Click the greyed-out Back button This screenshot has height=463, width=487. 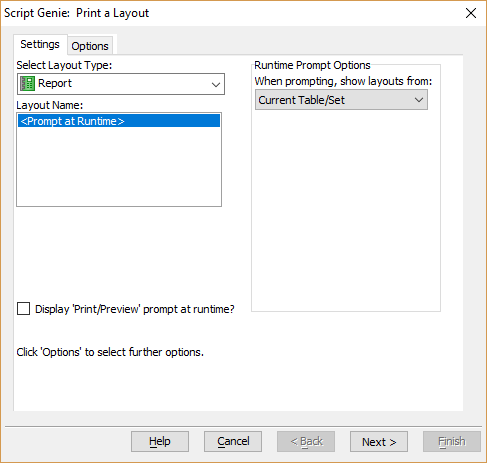(x=306, y=441)
